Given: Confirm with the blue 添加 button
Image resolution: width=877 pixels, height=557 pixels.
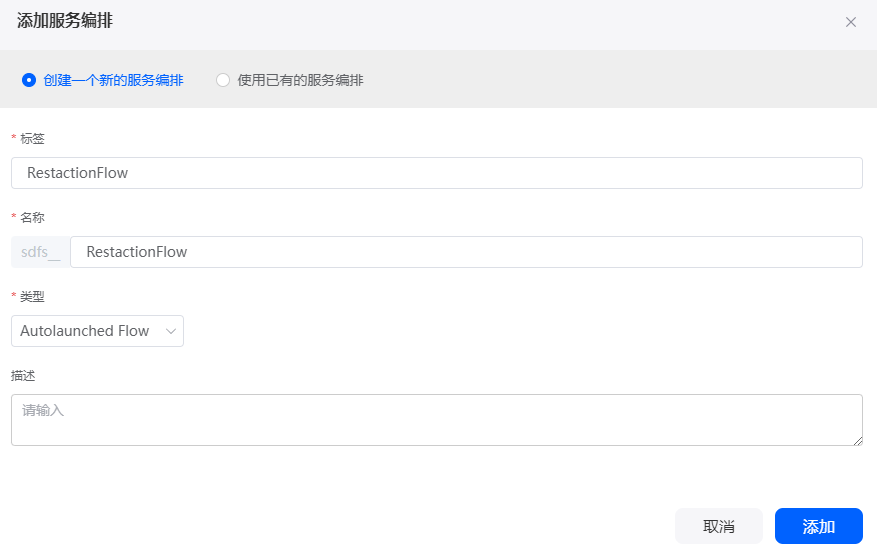Looking at the screenshot, I should 818,526.
